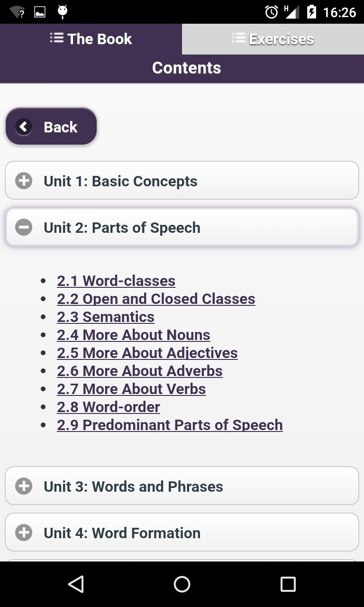The height and width of the screenshot is (607, 364).
Task: Select The Book tab
Action: 91,39
